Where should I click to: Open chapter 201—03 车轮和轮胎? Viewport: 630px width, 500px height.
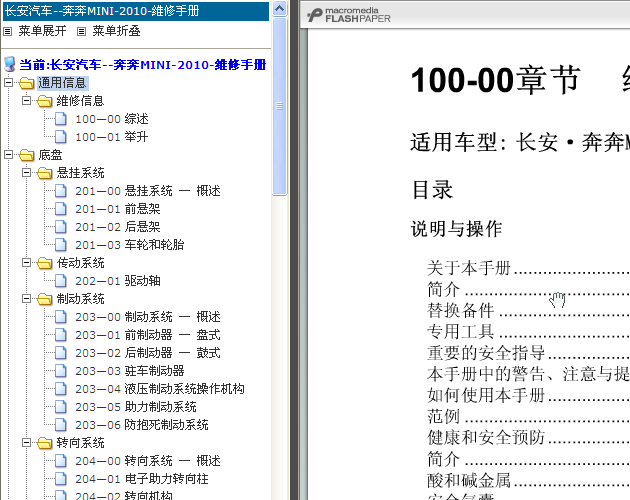[x=130, y=245]
